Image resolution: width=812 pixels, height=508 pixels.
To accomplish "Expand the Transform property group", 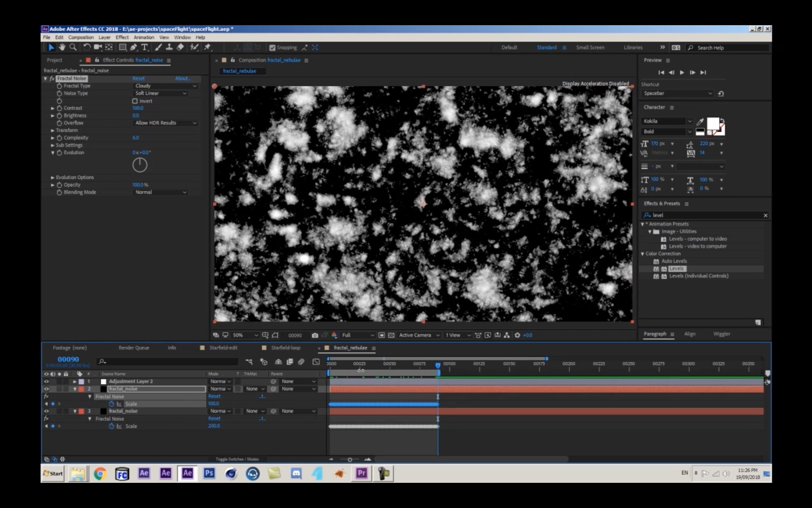I will click(53, 130).
